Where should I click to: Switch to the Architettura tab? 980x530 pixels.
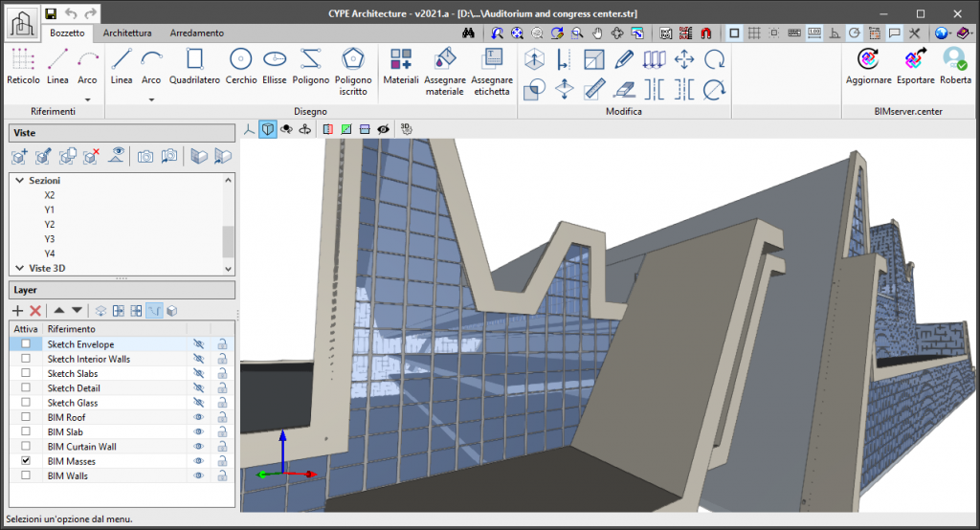pos(127,33)
